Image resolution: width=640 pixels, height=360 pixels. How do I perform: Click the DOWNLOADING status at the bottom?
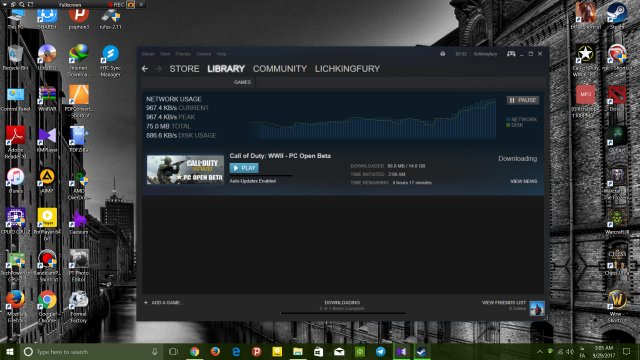coord(342,302)
